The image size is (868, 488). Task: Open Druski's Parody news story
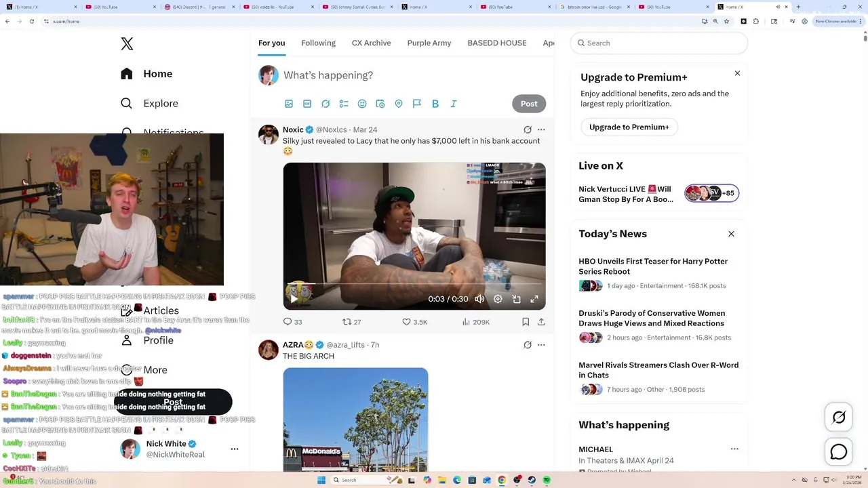pyautogui.click(x=658, y=325)
